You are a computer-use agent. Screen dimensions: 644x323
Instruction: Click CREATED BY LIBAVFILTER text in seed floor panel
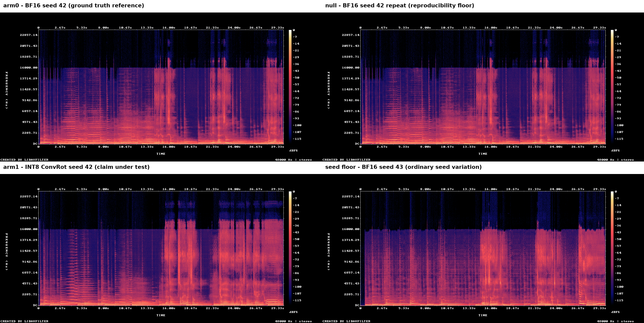pos(346,321)
